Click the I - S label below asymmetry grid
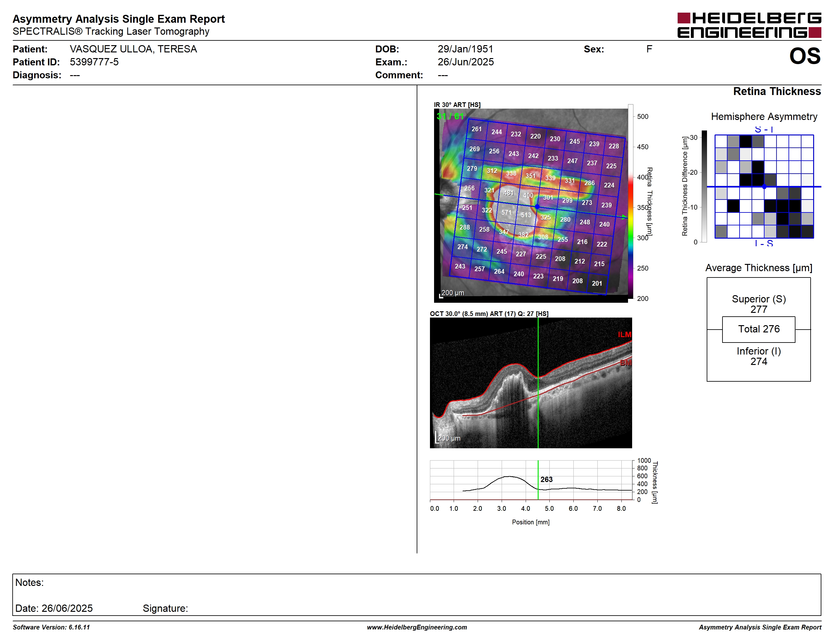Screen dimensions: 834x644 tap(764, 243)
